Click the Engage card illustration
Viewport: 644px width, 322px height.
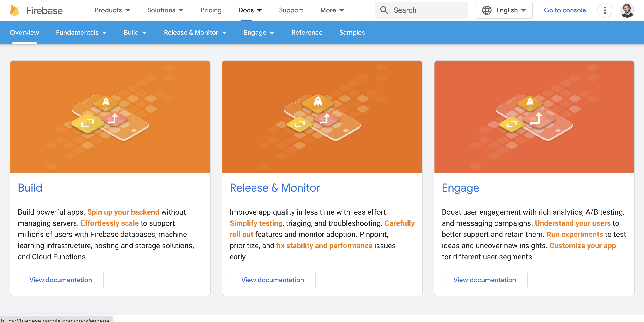pos(534,117)
